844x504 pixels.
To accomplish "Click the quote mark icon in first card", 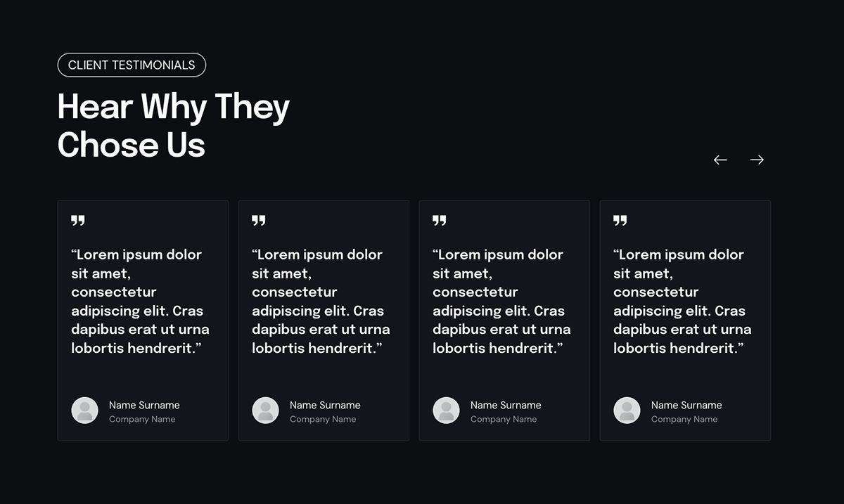I will pos(78,221).
